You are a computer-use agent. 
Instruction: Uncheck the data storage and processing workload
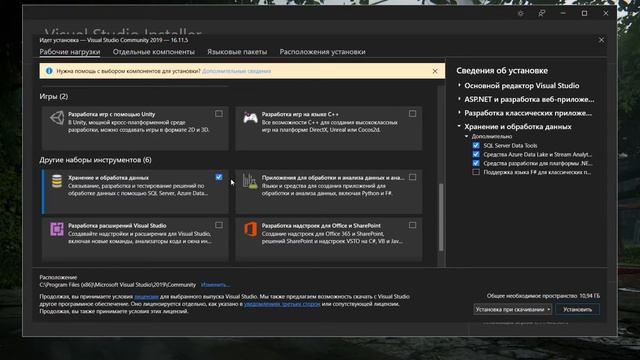tap(219, 177)
